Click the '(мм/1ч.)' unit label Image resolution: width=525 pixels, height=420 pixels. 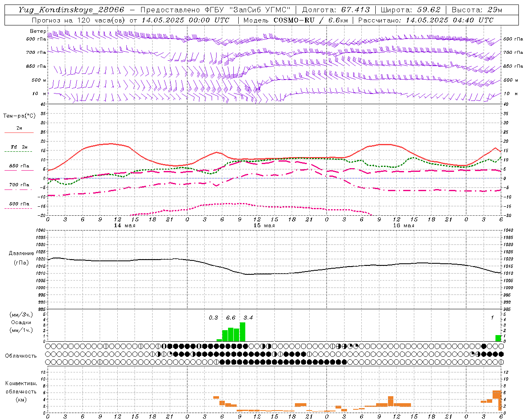21,330
